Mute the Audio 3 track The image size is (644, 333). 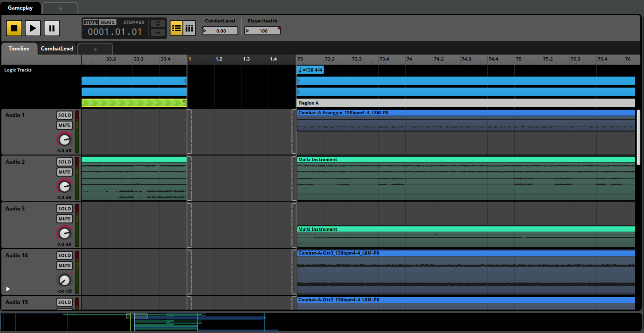click(65, 219)
